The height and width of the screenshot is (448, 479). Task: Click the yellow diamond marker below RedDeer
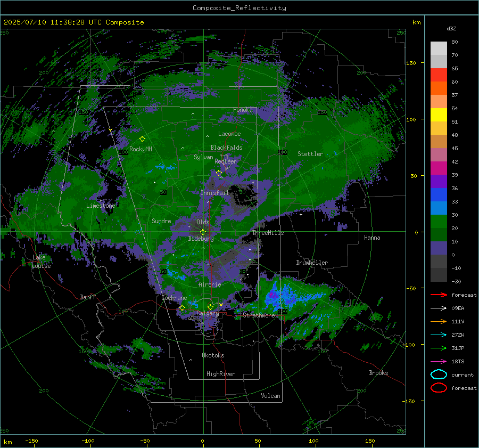[219, 173]
